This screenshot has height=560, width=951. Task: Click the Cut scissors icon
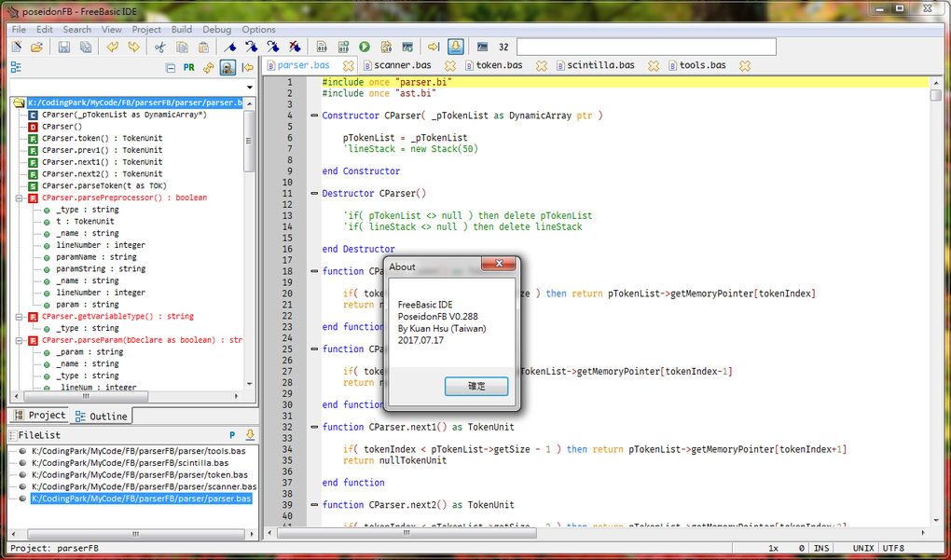[x=159, y=47]
